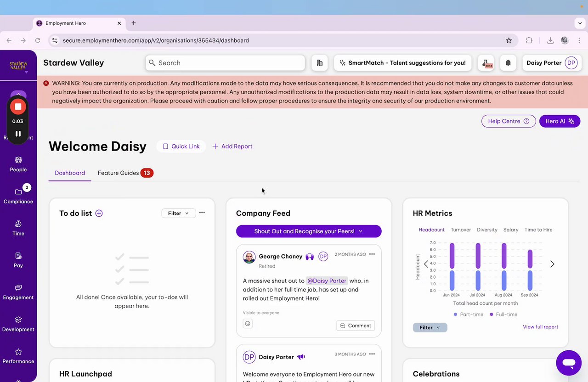Open browser downloads icon
This screenshot has height=382, width=588.
(550, 40)
